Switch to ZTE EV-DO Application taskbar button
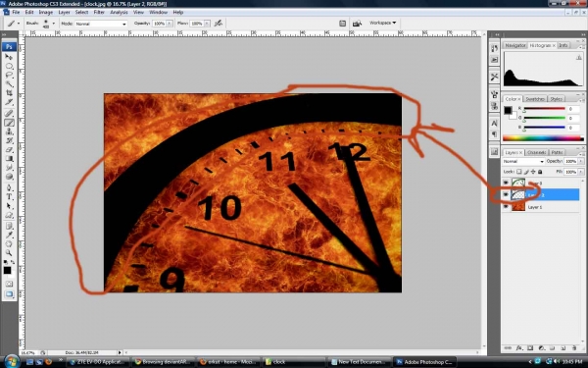588x368 pixels. 98,362
